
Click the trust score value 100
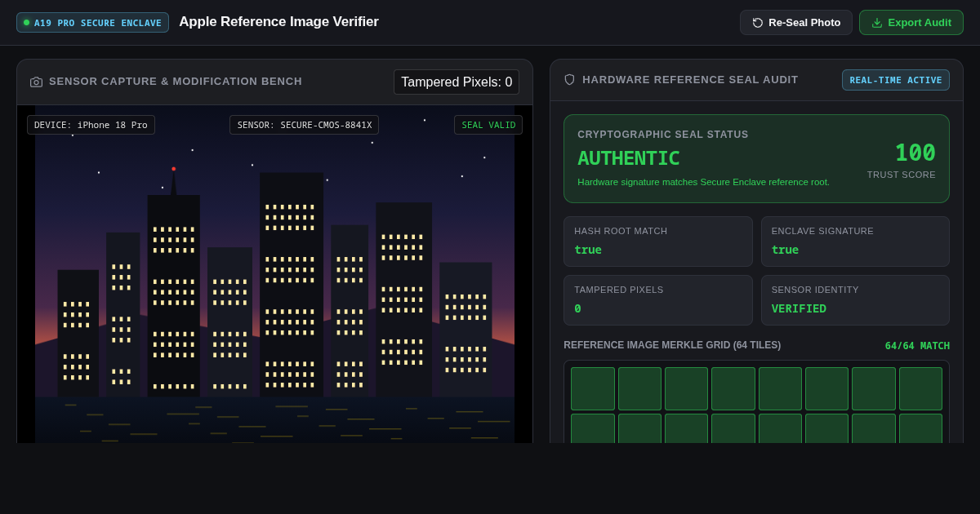tap(915, 153)
